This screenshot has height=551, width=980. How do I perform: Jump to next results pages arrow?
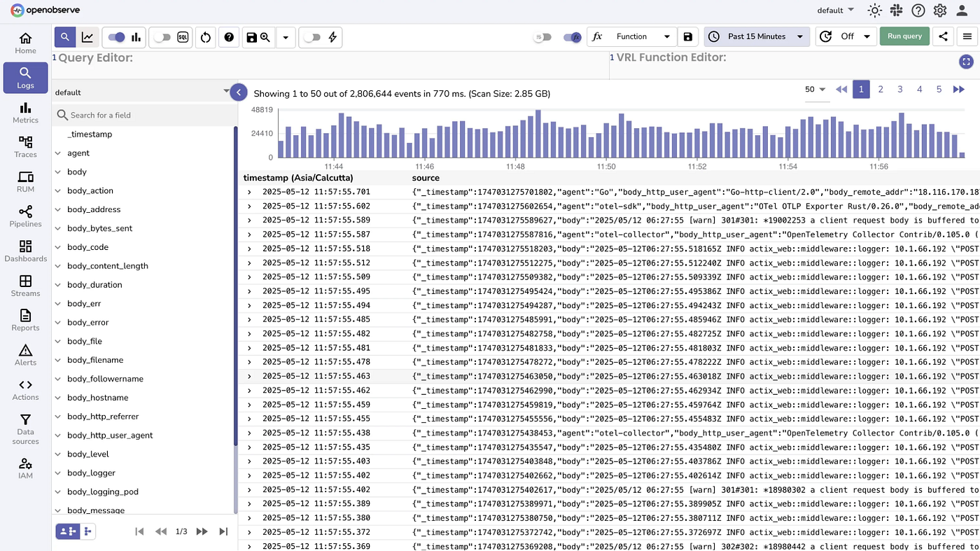[959, 89]
